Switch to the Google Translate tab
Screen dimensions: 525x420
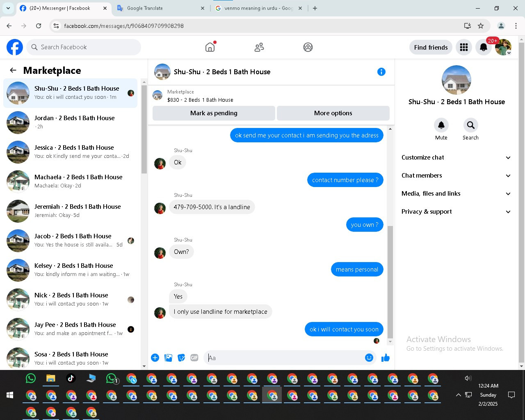tap(160, 8)
